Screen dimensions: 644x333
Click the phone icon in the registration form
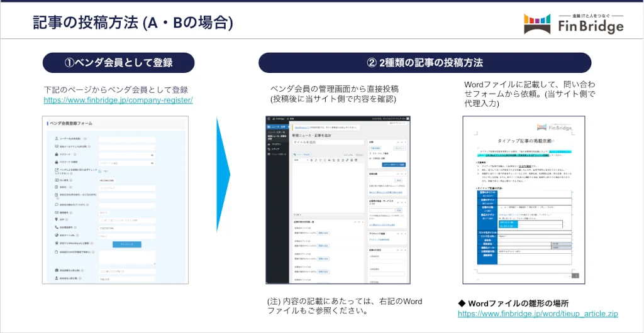56,227
